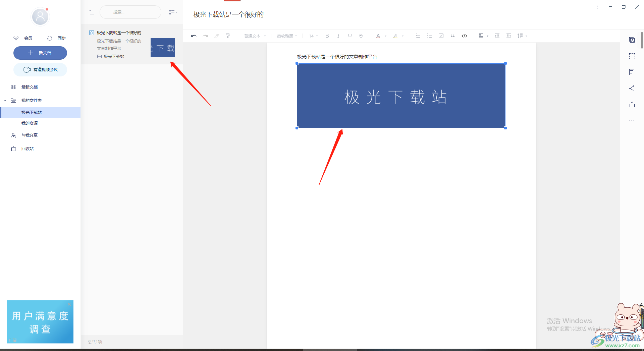Open the line spacing dropdown
The width and height of the screenshot is (644, 351).
point(522,36)
